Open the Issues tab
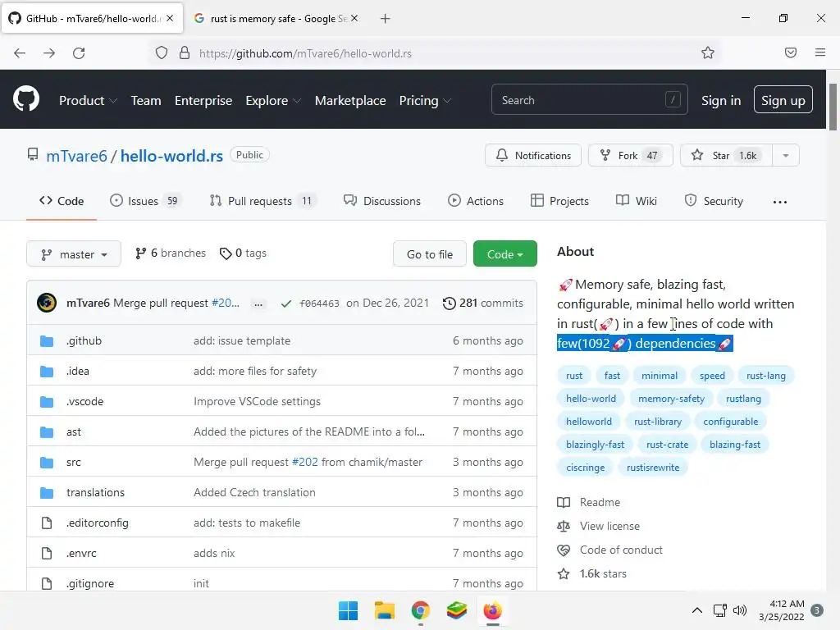Image resolution: width=840 pixels, height=630 pixels. (x=146, y=201)
